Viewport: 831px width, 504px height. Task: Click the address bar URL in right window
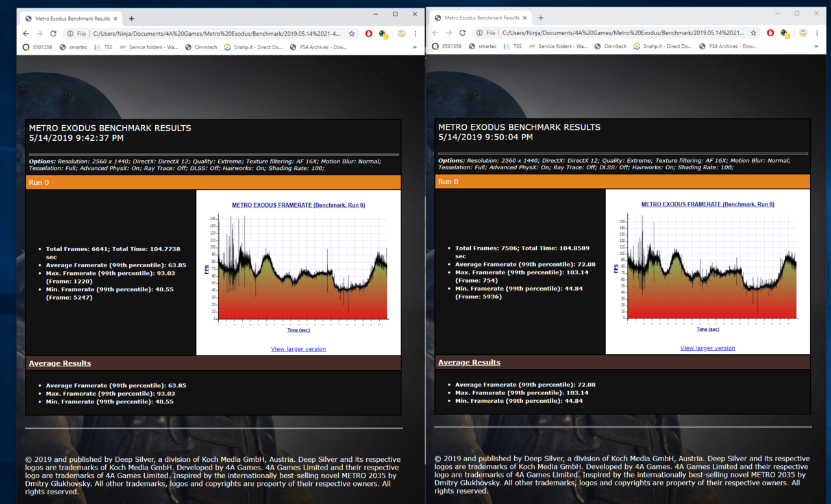pos(623,32)
